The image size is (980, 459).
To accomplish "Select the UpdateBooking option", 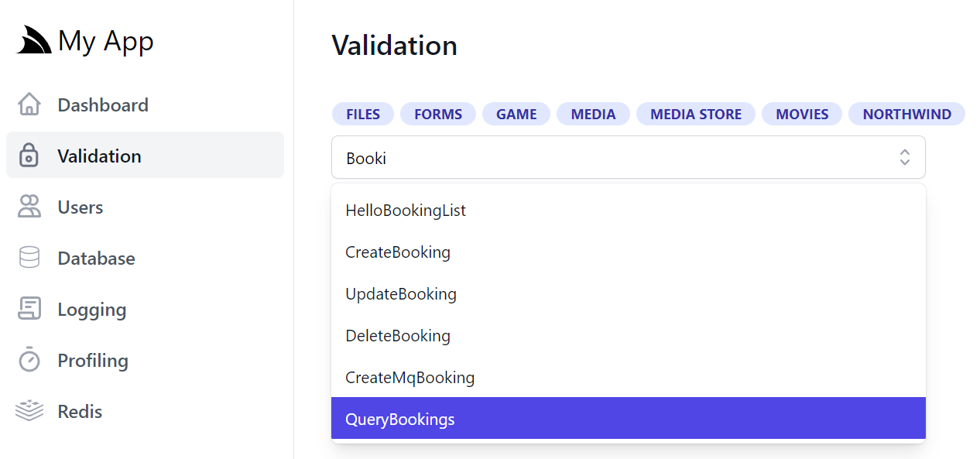I will (x=629, y=293).
